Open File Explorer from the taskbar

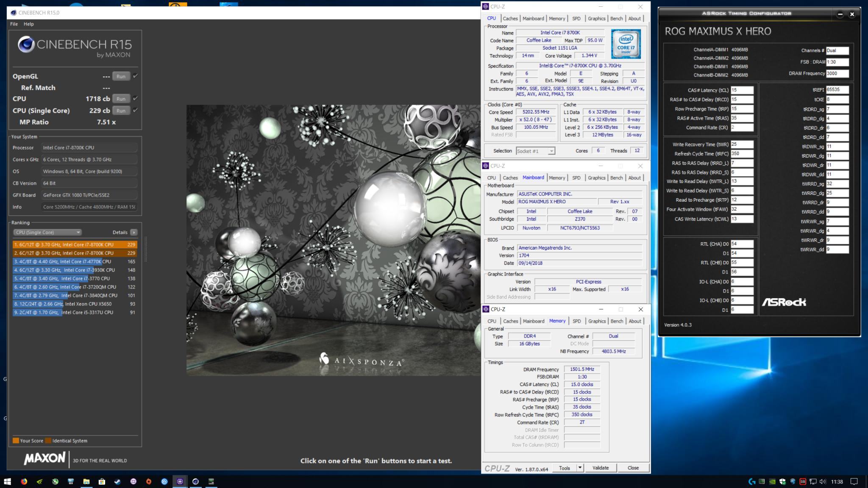(x=86, y=481)
